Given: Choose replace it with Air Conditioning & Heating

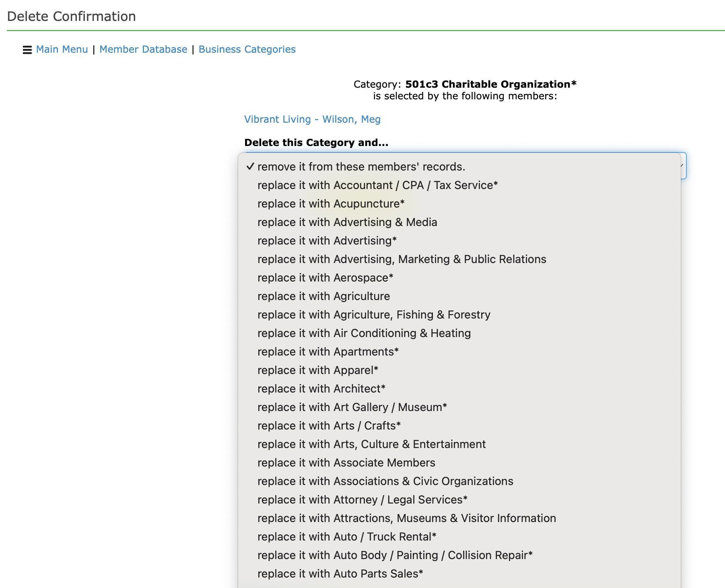Looking at the screenshot, I should [364, 333].
